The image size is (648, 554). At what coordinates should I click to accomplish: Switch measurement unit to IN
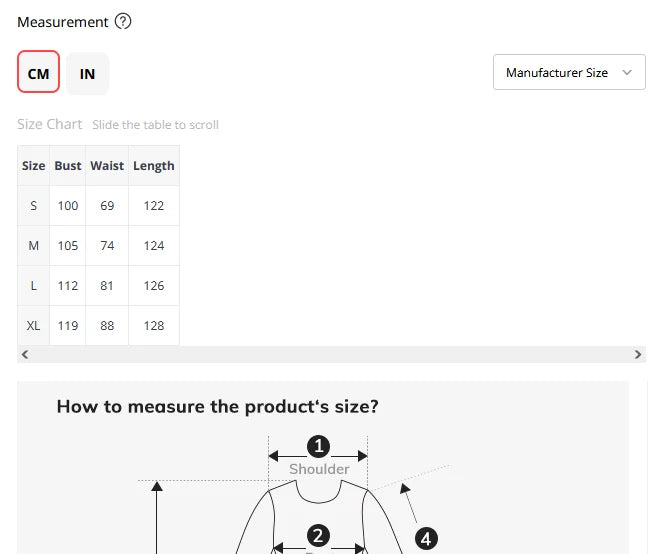[88, 73]
